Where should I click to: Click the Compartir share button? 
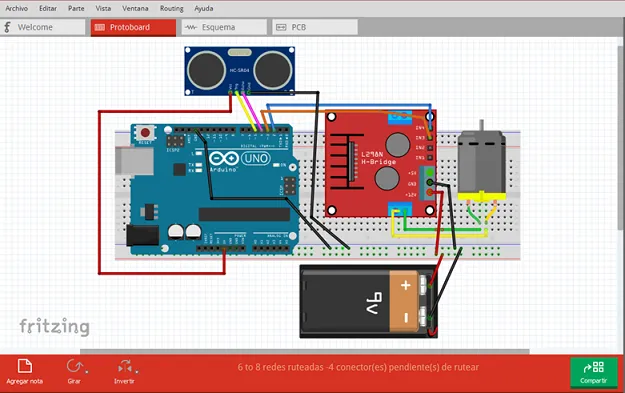(594, 372)
